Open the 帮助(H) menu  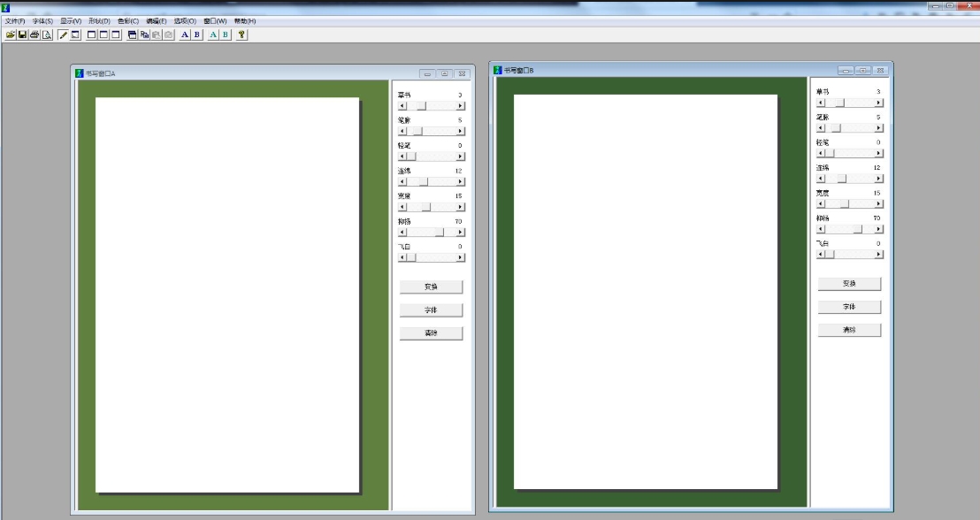click(x=245, y=21)
